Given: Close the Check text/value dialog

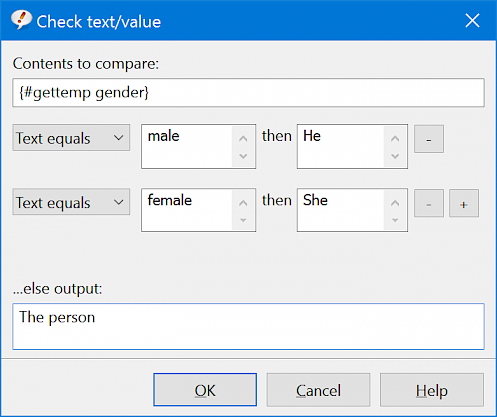Looking at the screenshot, I should [x=472, y=21].
